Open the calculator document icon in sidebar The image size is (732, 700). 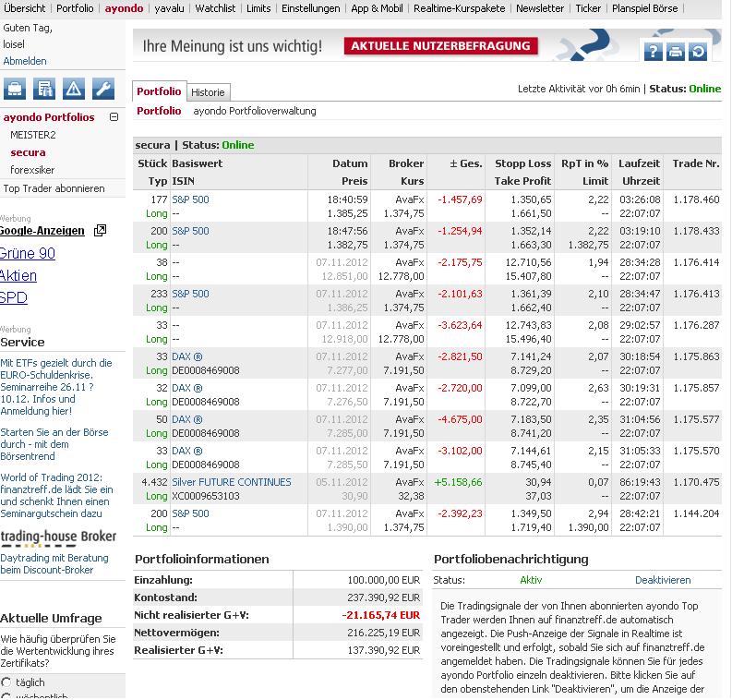point(44,89)
